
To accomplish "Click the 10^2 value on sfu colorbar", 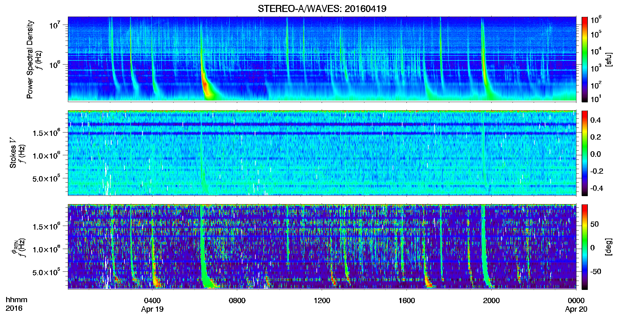I will tap(596, 85).
